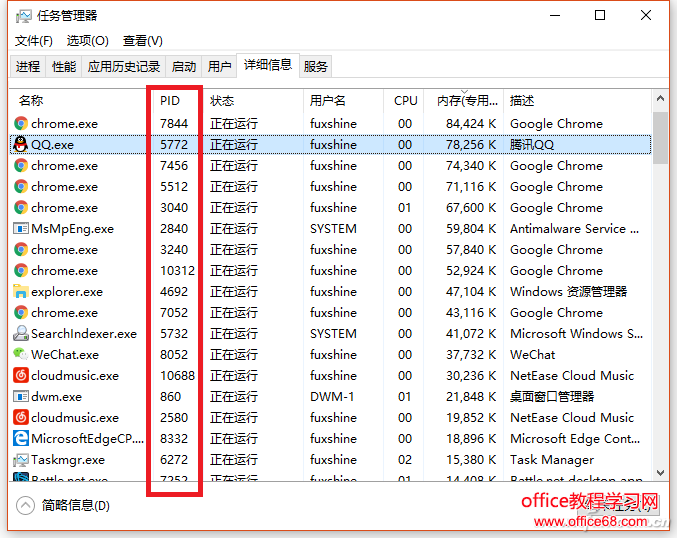Switch to the 服务 tab
This screenshot has width=677, height=538.
tap(315, 66)
